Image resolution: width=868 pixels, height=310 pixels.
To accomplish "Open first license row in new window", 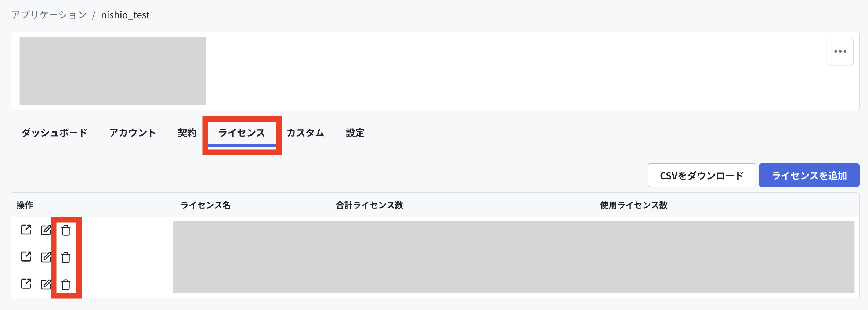I will coord(26,230).
